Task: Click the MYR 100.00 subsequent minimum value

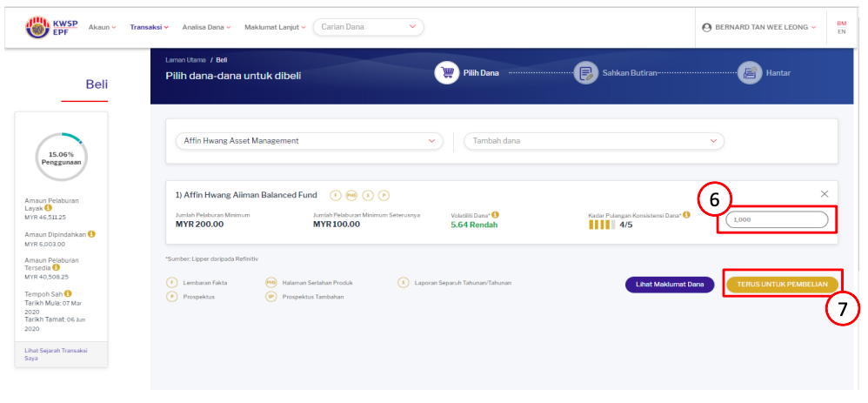Action: point(337,225)
